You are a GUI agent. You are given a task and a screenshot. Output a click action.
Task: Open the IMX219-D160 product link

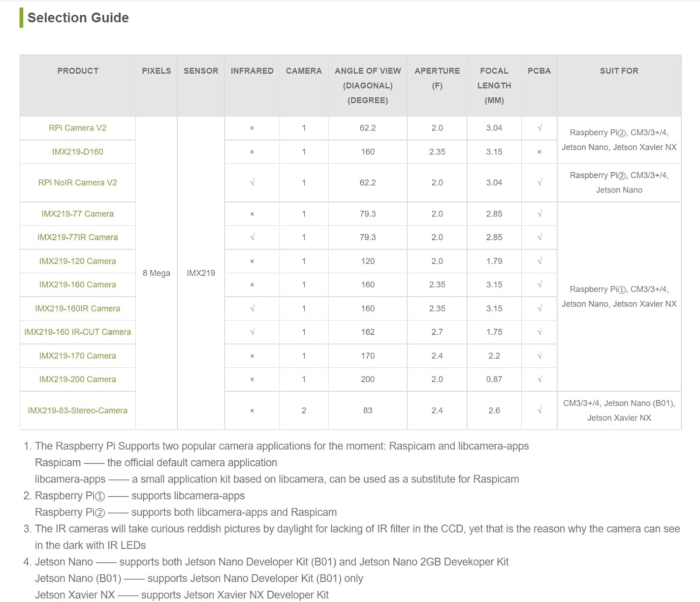click(x=77, y=152)
